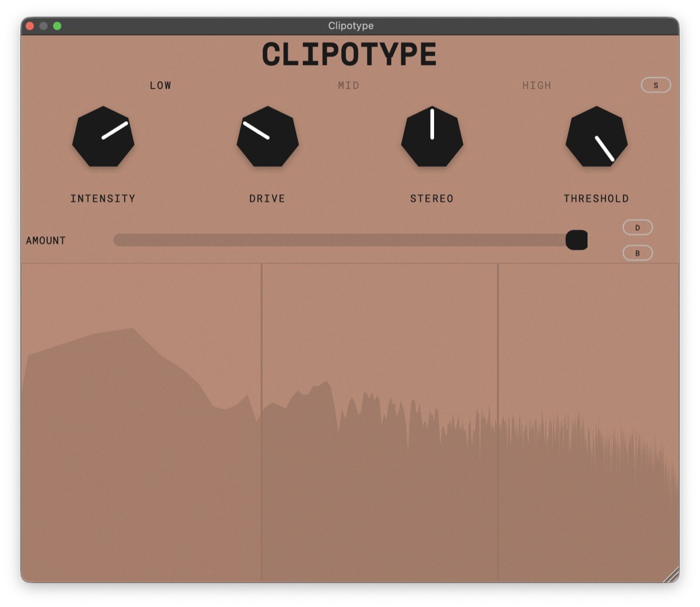The image size is (700, 607).
Task: Zoom the window with green button
Action: click(x=57, y=26)
